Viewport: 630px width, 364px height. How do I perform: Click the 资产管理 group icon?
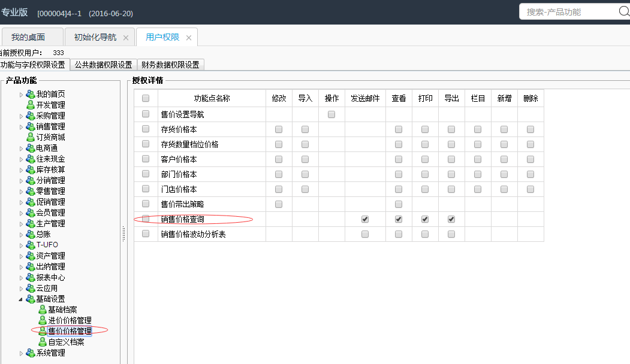(30, 256)
